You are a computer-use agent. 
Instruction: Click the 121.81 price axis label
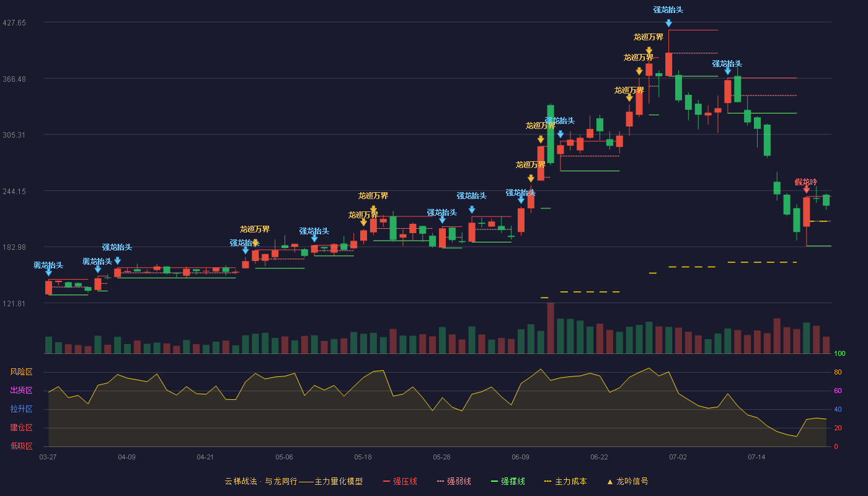14,303
